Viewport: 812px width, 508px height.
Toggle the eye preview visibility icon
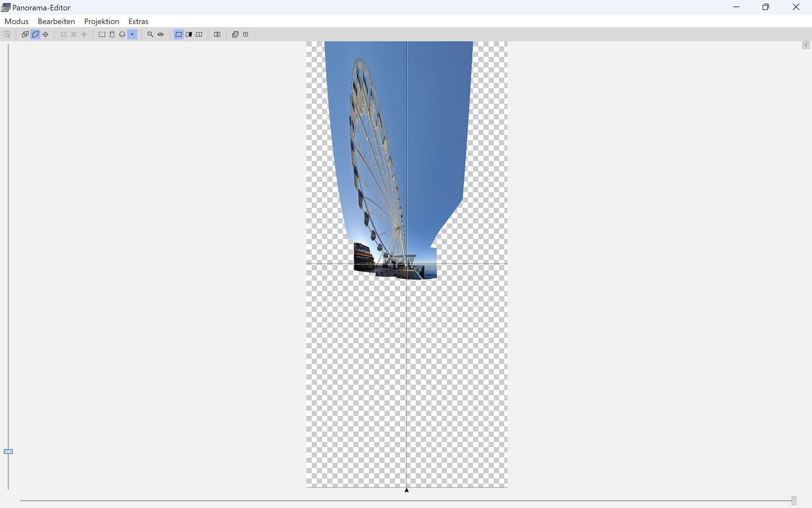click(161, 35)
